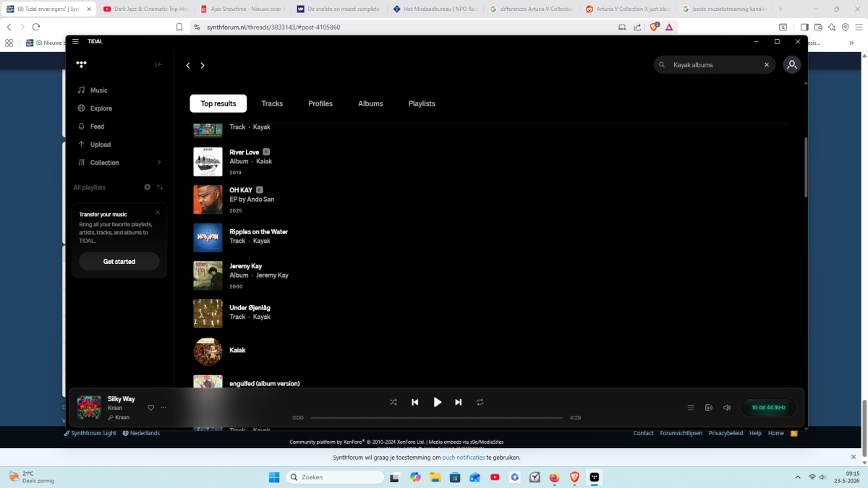Open the OH KAY EP cover
The height and width of the screenshot is (488, 868).
(208, 200)
